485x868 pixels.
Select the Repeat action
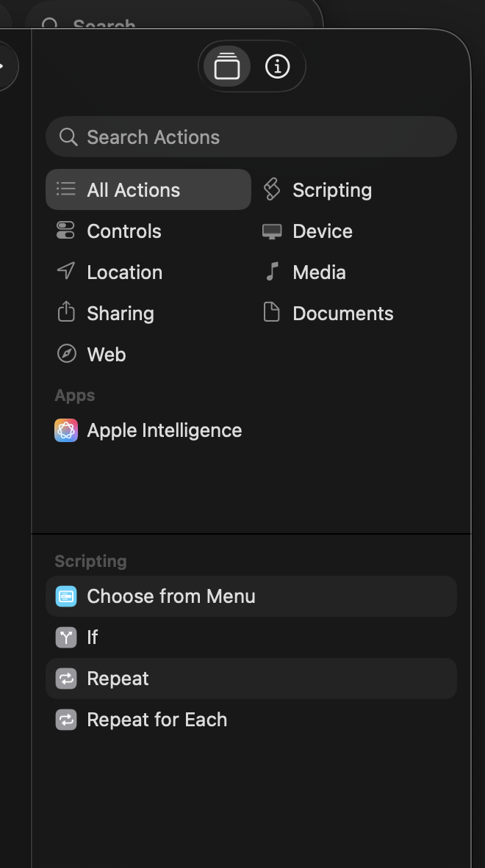118,679
